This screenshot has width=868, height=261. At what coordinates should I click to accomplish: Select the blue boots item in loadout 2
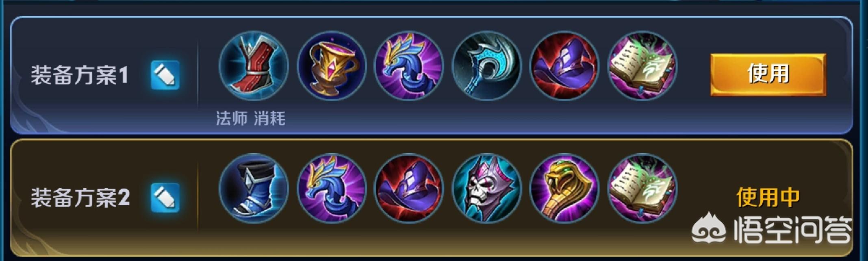254,188
